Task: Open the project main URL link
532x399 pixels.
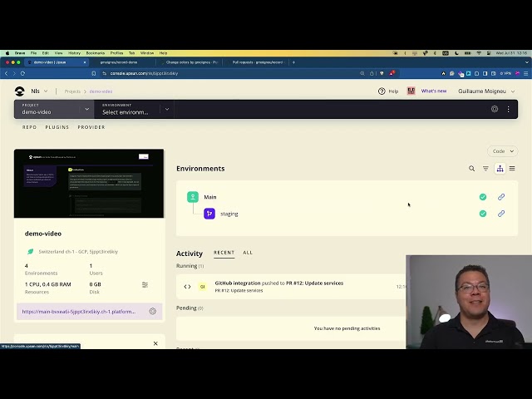Action: click(x=79, y=312)
